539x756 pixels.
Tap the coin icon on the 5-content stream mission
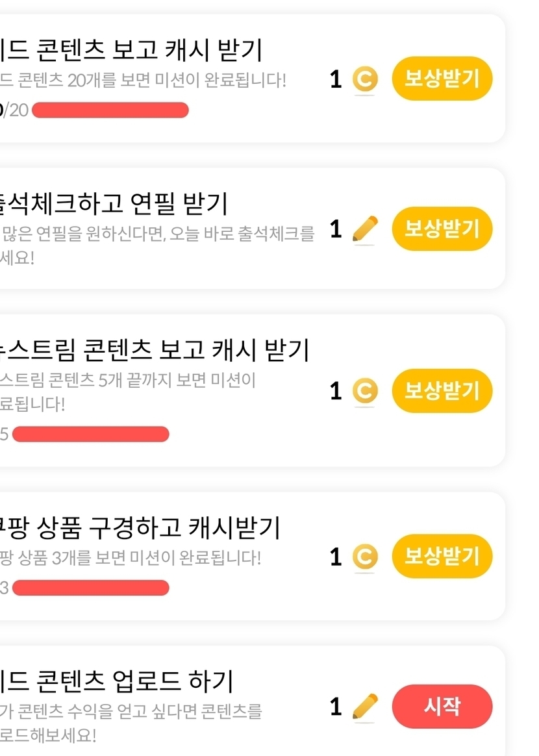pos(364,391)
